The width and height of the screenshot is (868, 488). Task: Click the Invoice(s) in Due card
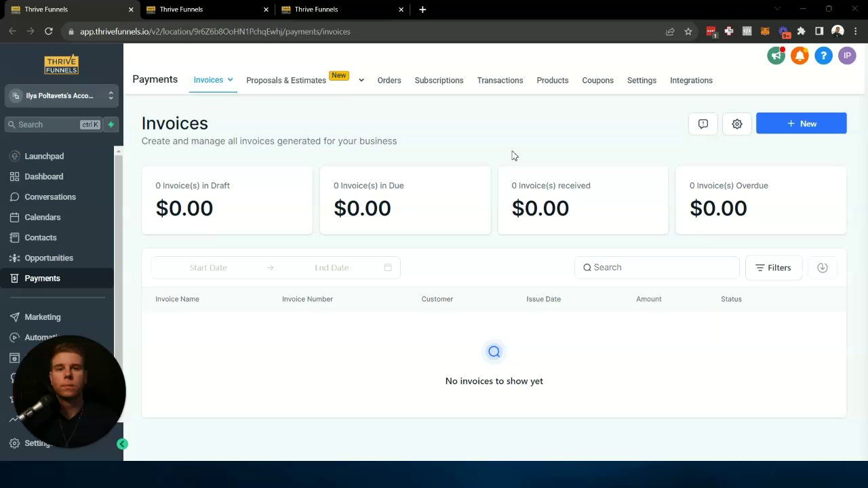(405, 201)
